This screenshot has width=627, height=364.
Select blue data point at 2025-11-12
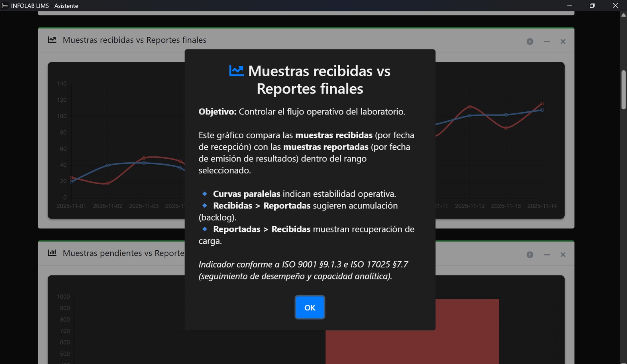[x=470, y=116]
